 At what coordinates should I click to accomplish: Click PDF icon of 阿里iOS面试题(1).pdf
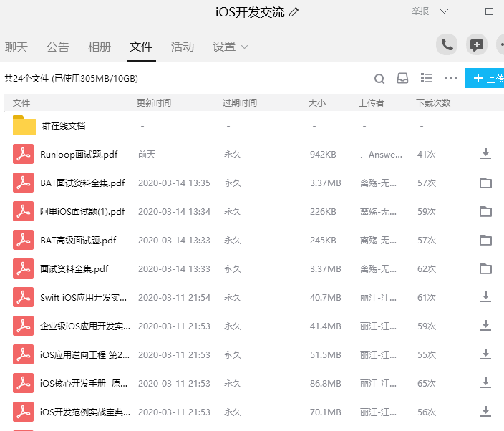[x=23, y=211]
